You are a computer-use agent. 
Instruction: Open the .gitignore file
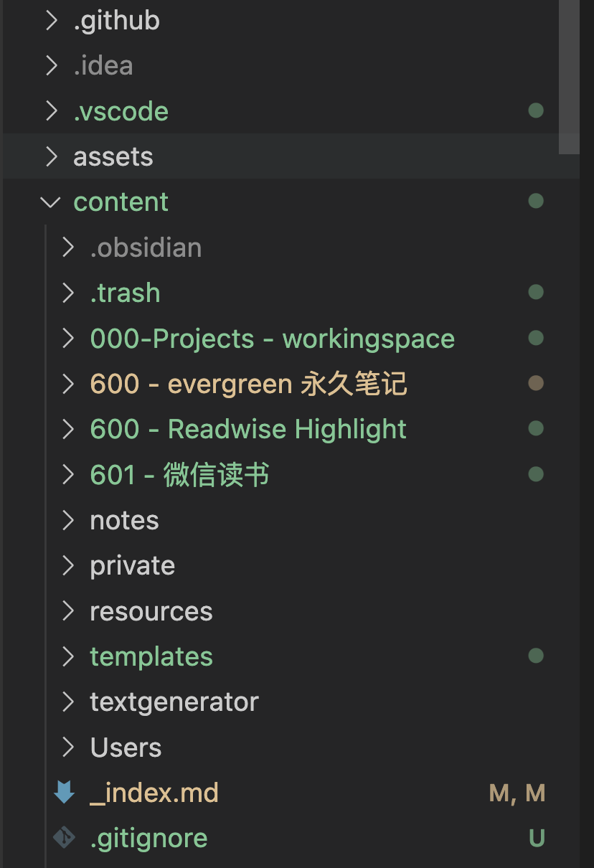click(149, 837)
